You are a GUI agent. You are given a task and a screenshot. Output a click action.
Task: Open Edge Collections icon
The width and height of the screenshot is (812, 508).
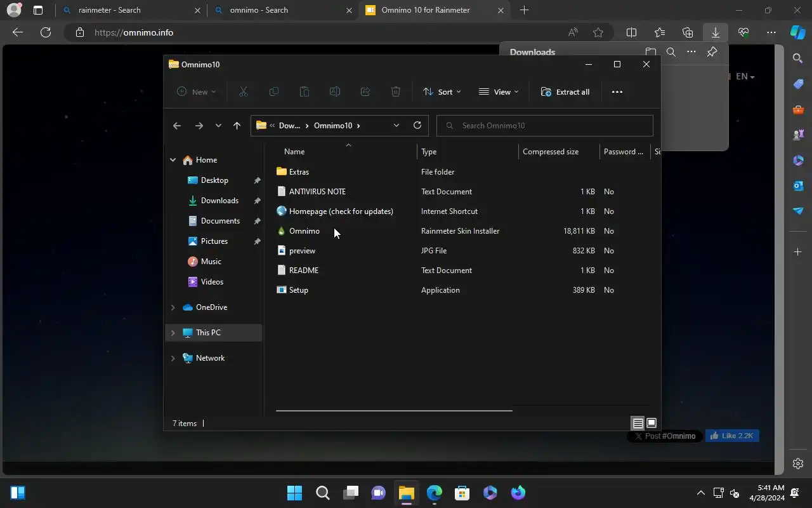(688, 32)
